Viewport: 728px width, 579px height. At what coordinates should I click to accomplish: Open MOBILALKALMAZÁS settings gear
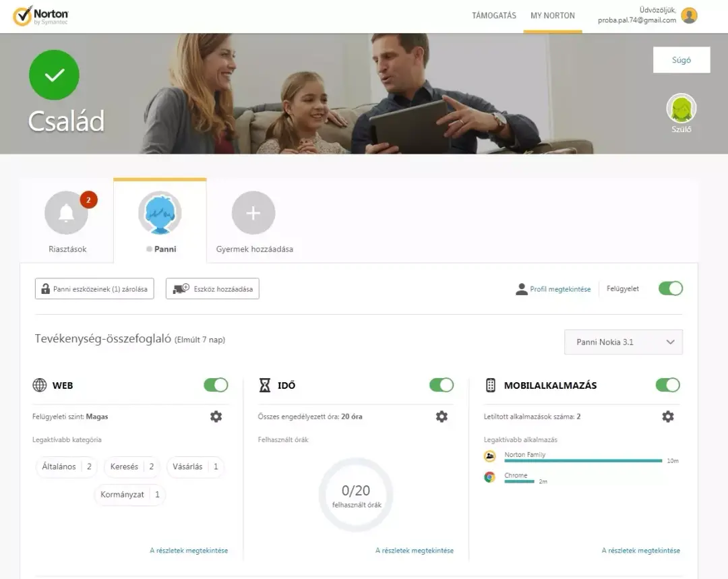click(667, 417)
